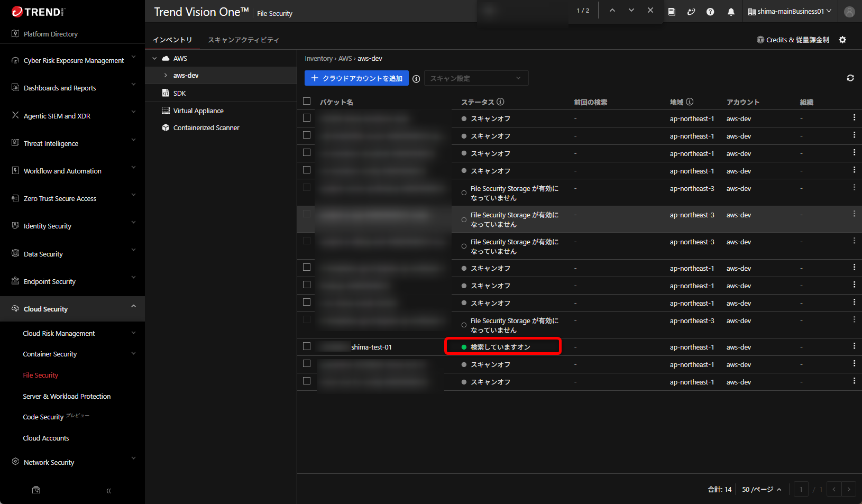
Task: Click the バケット名 column header
Action: (336, 102)
